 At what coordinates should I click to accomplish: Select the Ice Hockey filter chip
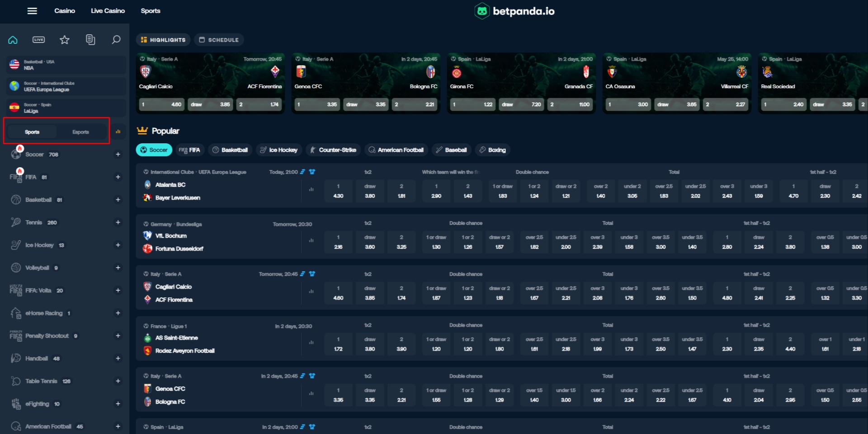[279, 150]
